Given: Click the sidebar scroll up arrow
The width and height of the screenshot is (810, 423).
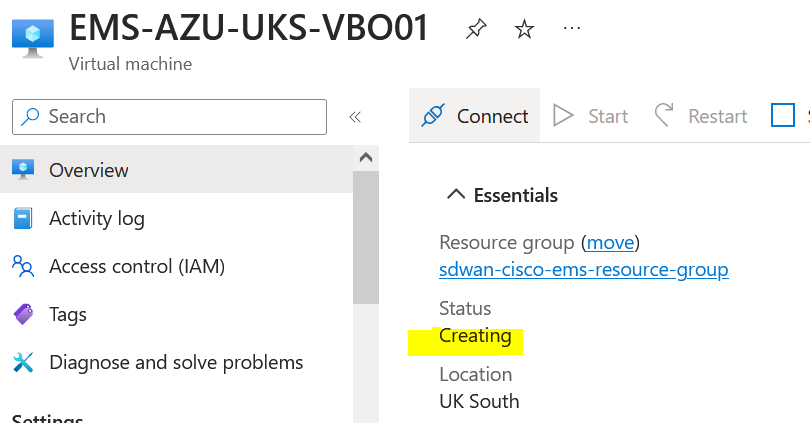Looking at the screenshot, I should [366, 158].
